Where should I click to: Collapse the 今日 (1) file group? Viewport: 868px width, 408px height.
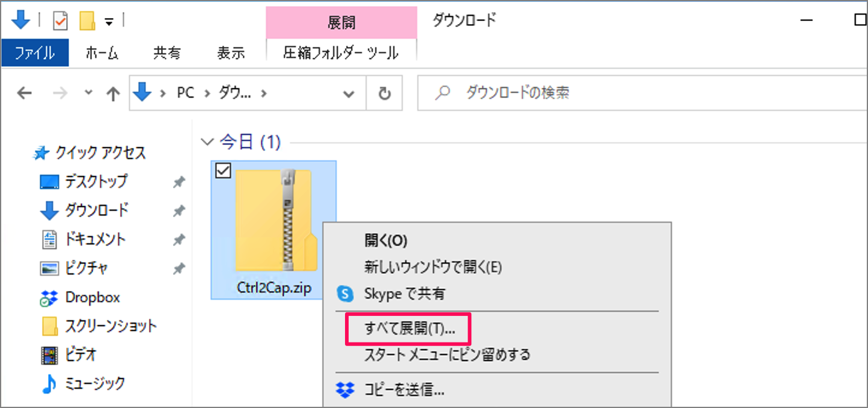click(207, 142)
